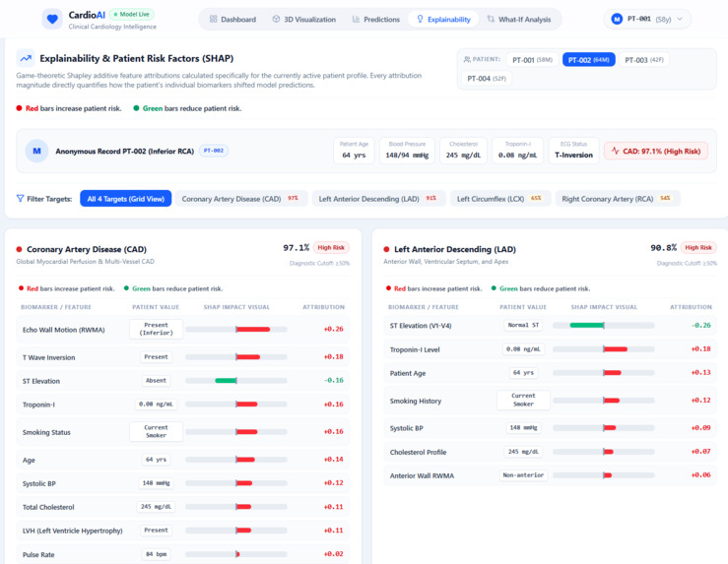Click the T Wave Inversion SHAP bar
The image size is (728, 564).
[x=248, y=357]
